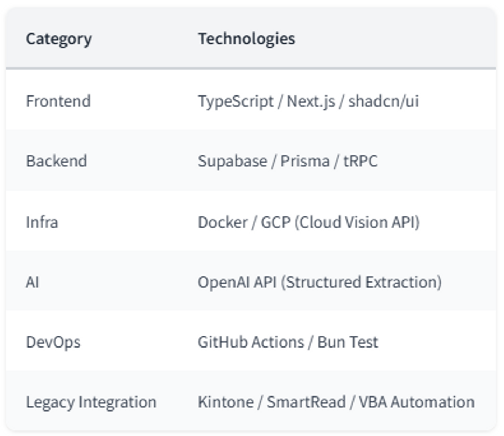
Task: Click the tRPC text
Action: (x=360, y=161)
